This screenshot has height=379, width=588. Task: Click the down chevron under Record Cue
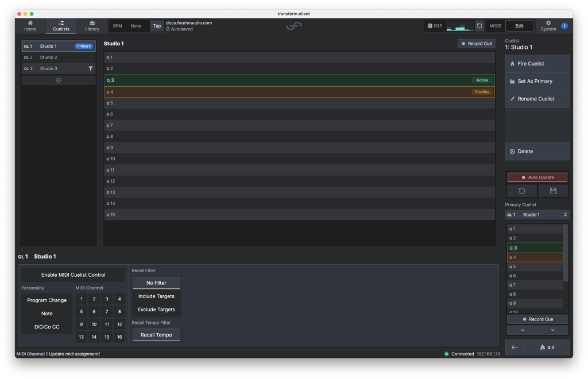(x=553, y=330)
